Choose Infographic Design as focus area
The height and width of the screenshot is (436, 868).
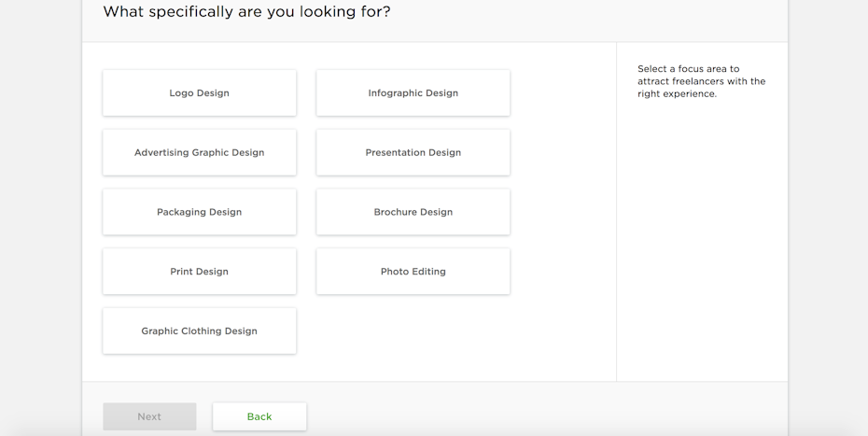click(413, 93)
